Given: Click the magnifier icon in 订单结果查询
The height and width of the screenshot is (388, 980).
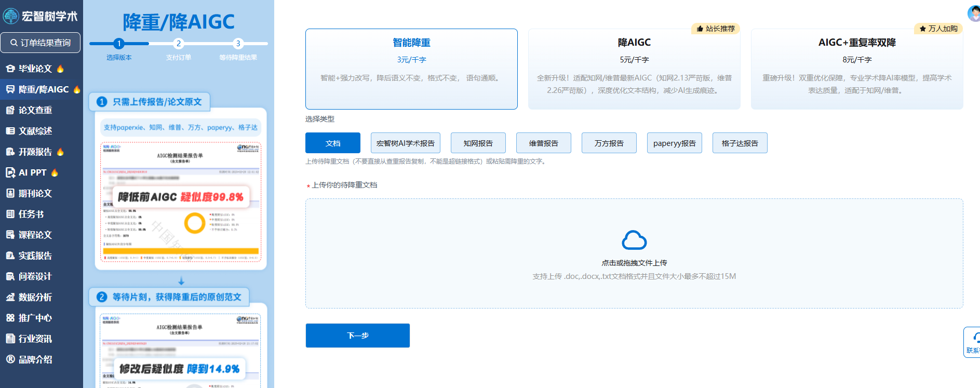Looking at the screenshot, I should [x=14, y=43].
